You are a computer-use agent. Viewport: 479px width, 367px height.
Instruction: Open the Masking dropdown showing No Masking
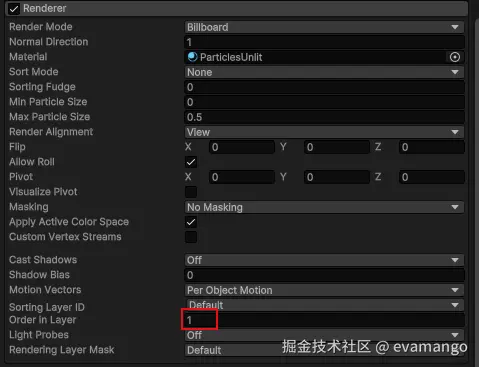[x=324, y=207]
